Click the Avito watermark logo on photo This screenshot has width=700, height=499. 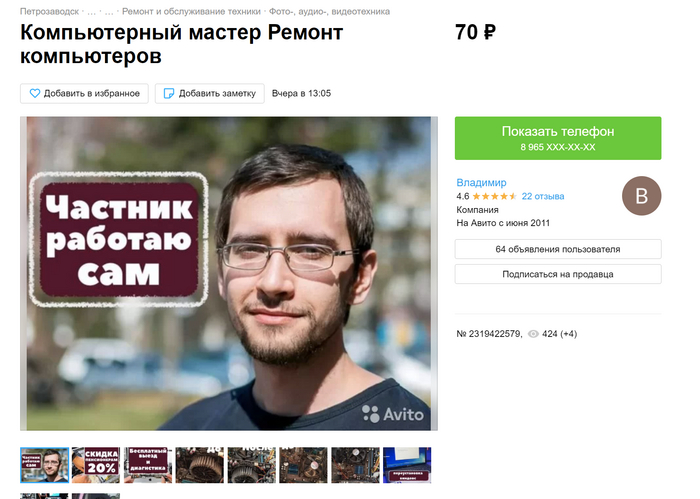393,414
